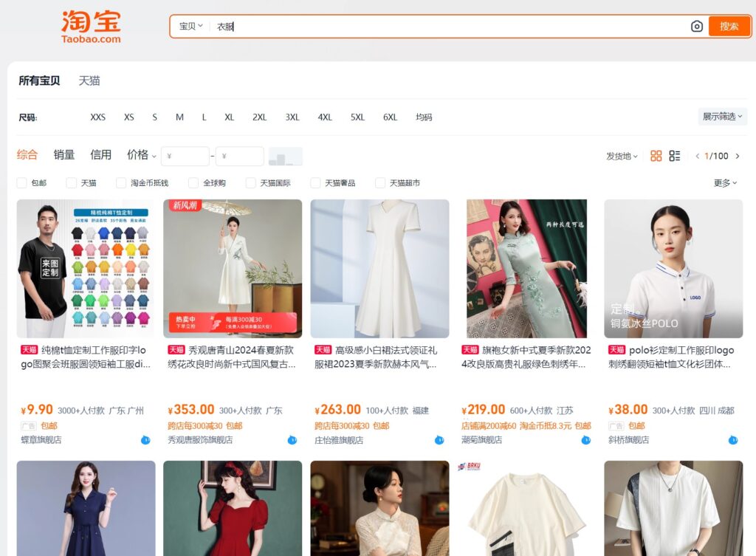The image size is (756, 556).
Task: Open navy blue dress product image
Action: click(x=86, y=508)
